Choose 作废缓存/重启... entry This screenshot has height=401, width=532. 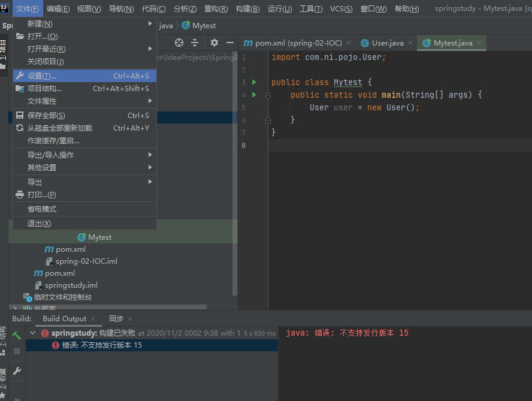[85, 141]
